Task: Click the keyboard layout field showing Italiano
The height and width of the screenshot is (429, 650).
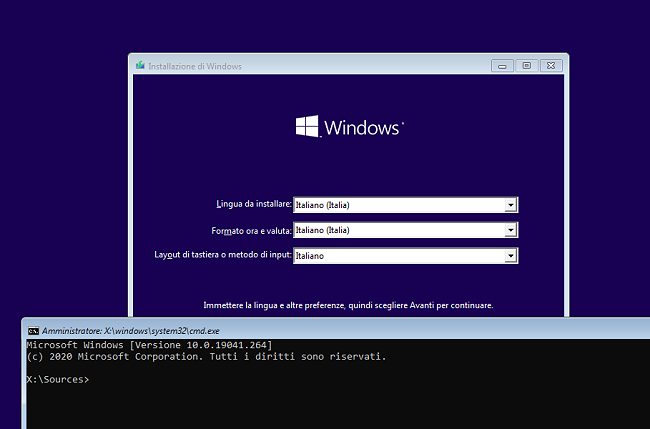Action: tap(398, 256)
